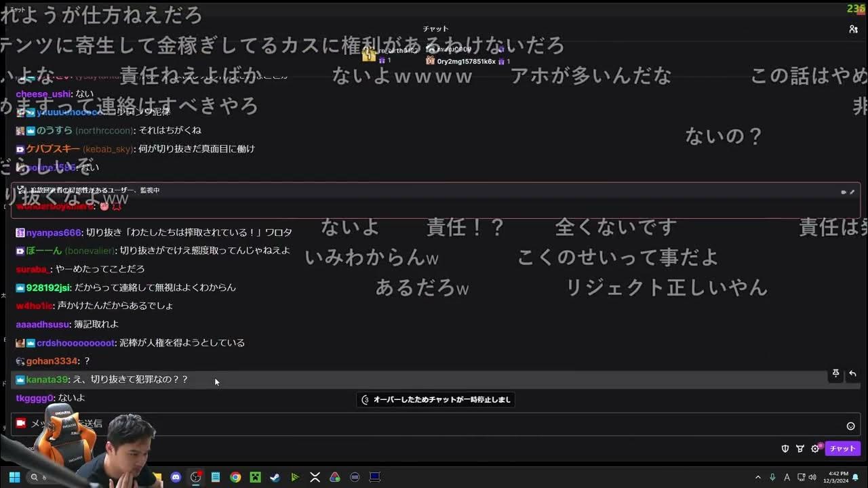The width and height of the screenshot is (868, 488).
Task: Click username w4ho1ic in chat
Action: (35, 306)
